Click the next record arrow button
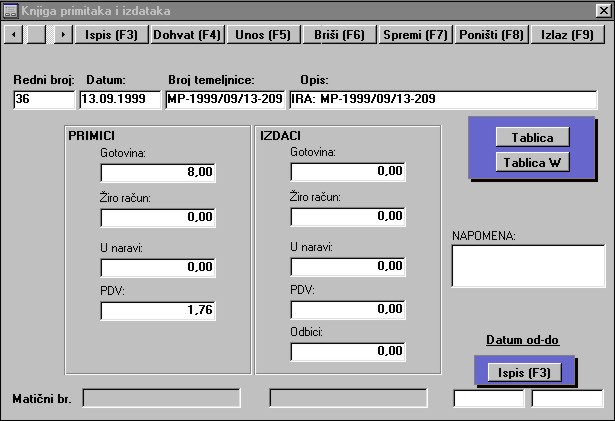 (x=62, y=34)
